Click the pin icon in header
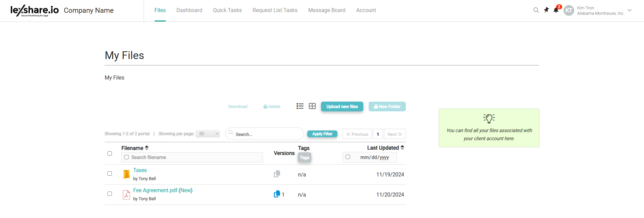Viewport: 644px width, 218px height. click(546, 10)
